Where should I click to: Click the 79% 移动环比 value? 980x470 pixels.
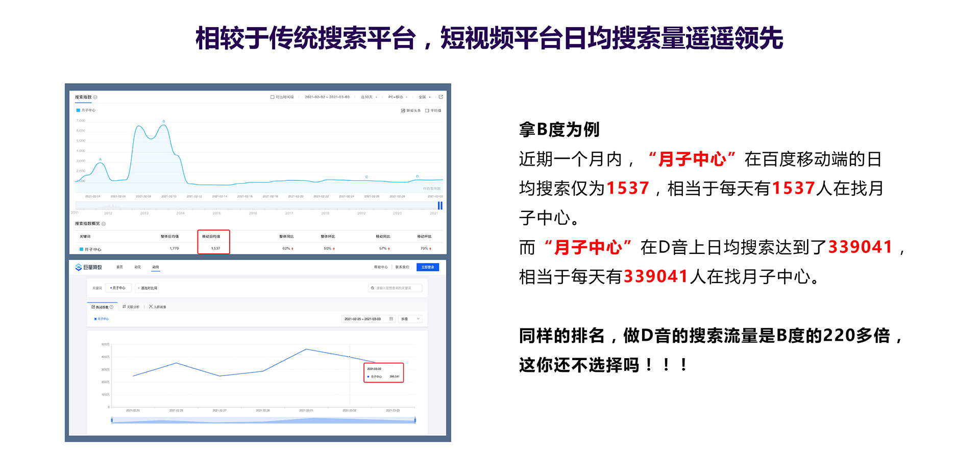(426, 249)
